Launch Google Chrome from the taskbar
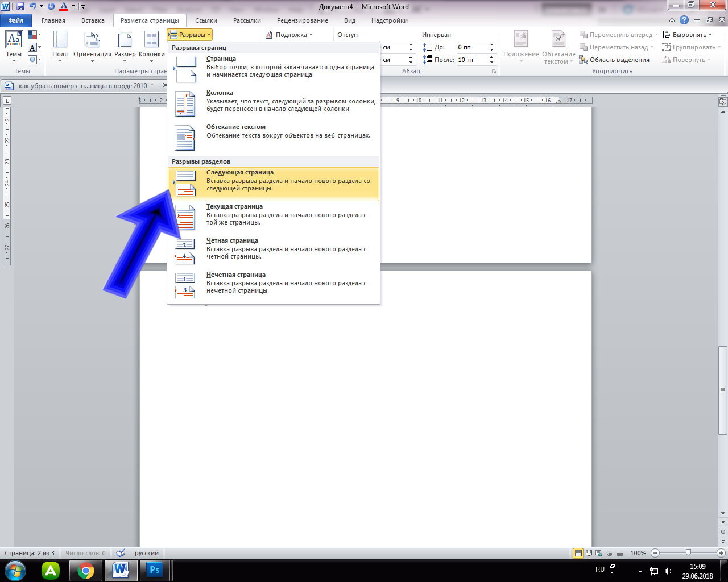The height and width of the screenshot is (582, 728). pyautogui.click(x=86, y=570)
